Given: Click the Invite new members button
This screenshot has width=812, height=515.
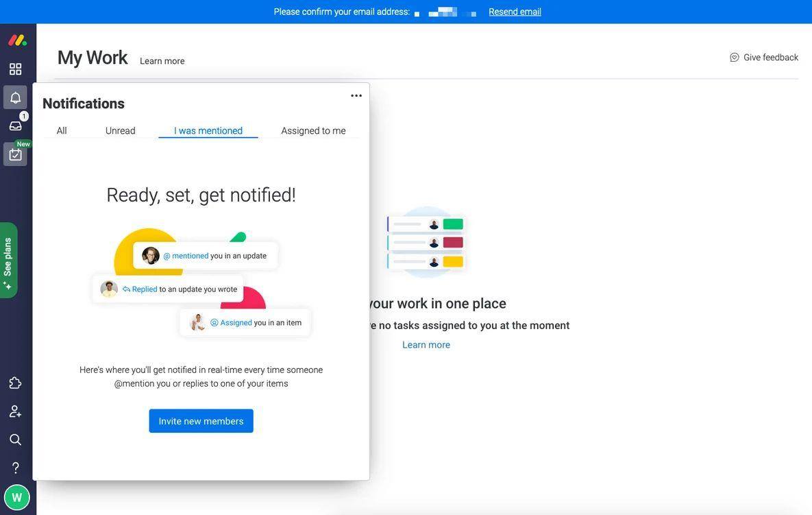Looking at the screenshot, I should 201,420.
